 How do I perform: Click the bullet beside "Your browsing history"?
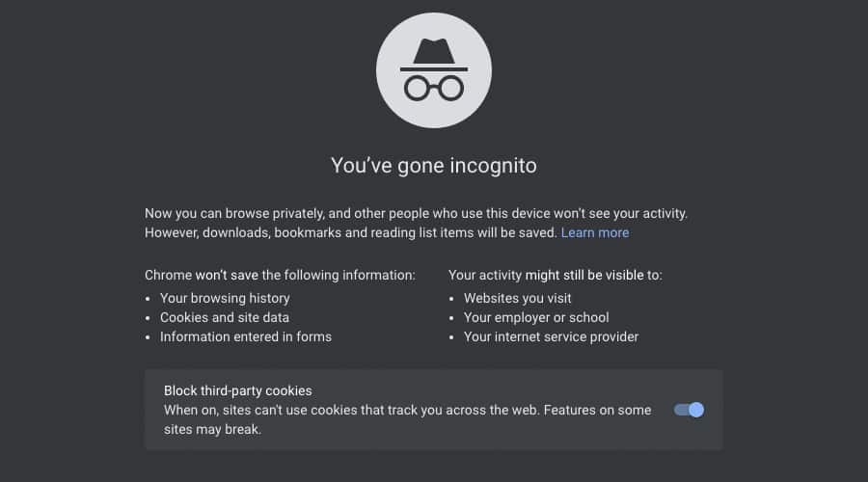(149, 299)
